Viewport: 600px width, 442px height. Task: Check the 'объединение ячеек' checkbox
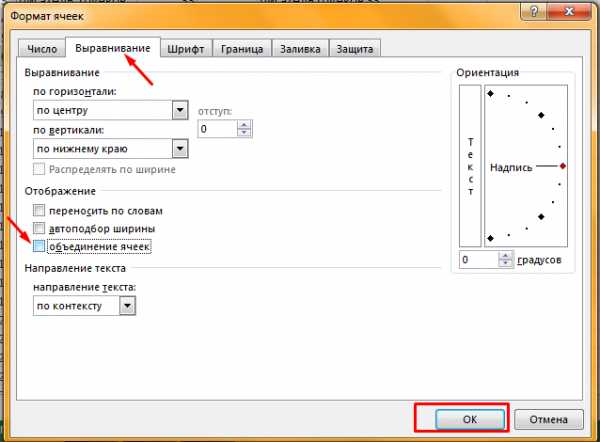(39, 246)
